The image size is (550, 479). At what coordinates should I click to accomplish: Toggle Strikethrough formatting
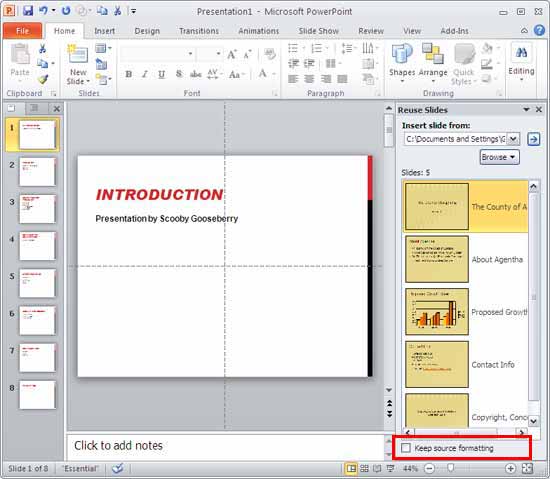[x=195, y=74]
